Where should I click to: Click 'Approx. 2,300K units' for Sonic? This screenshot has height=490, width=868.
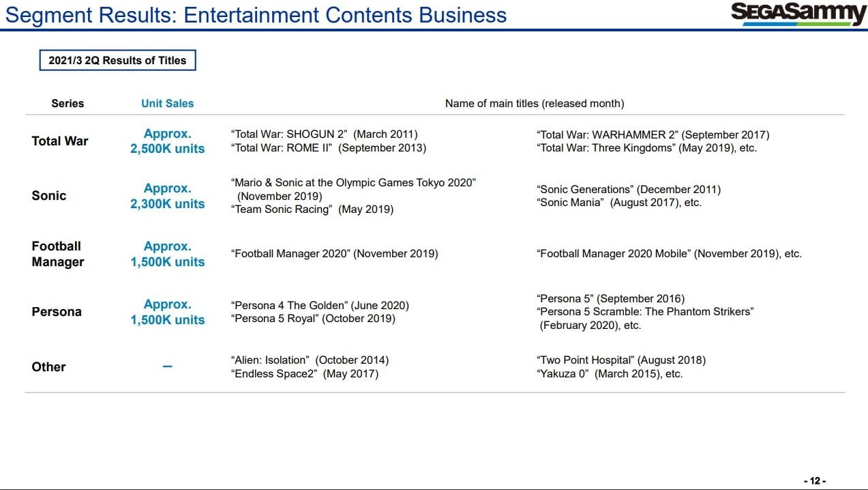(168, 196)
